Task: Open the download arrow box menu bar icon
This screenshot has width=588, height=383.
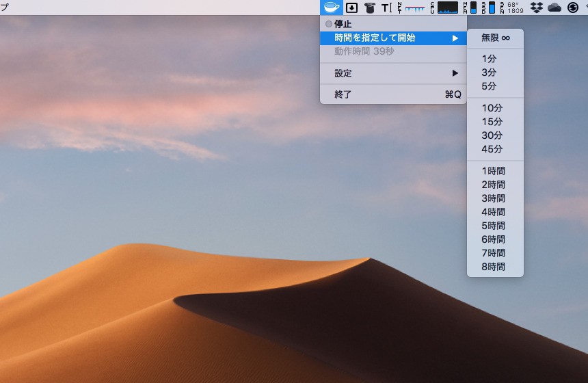Action: click(351, 8)
